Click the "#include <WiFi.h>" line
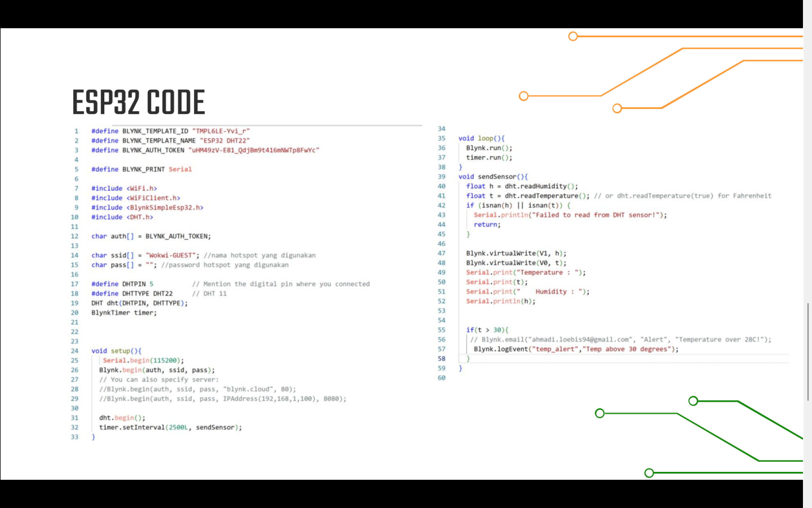812x508 pixels. pos(124,189)
